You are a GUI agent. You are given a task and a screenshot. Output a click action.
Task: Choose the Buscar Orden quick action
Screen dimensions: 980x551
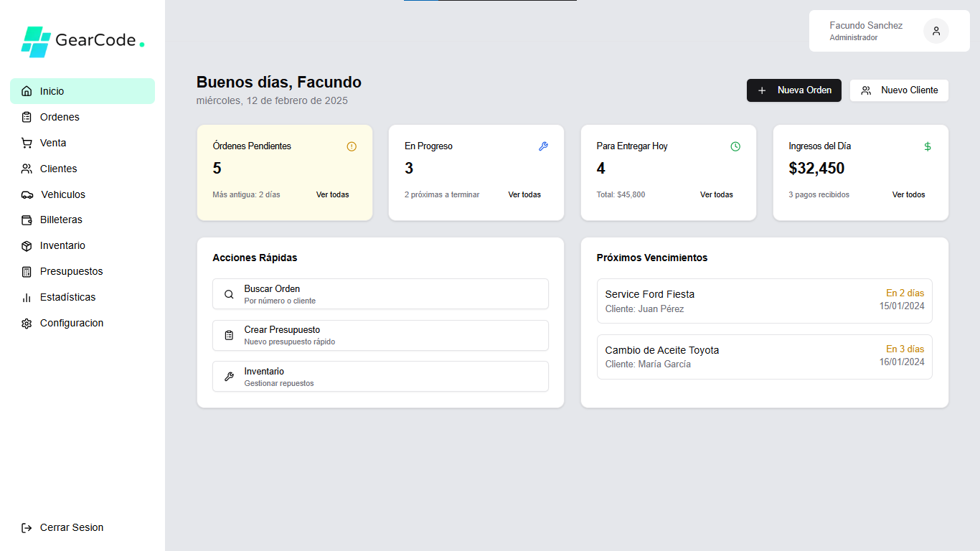point(380,294)
